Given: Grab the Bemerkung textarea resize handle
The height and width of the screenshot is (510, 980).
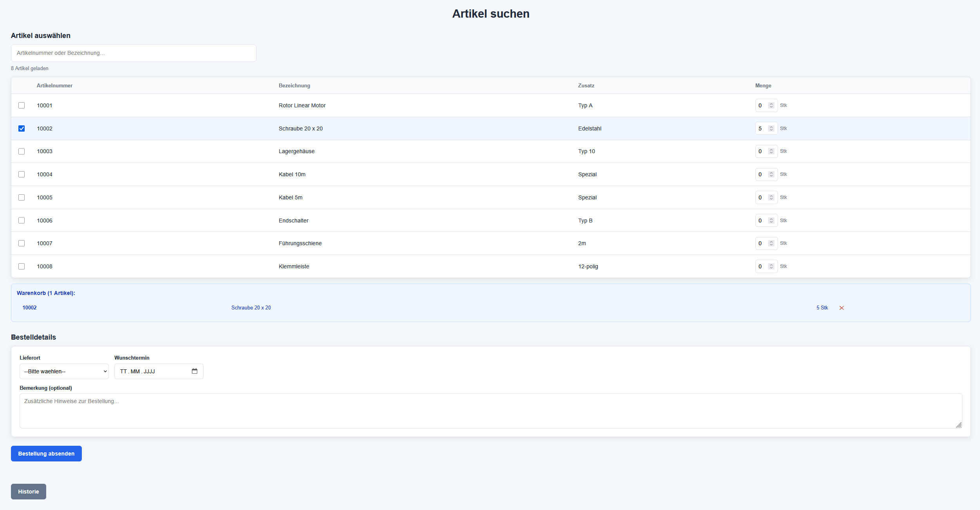Looking at the screenshot, I should point(958,425).
